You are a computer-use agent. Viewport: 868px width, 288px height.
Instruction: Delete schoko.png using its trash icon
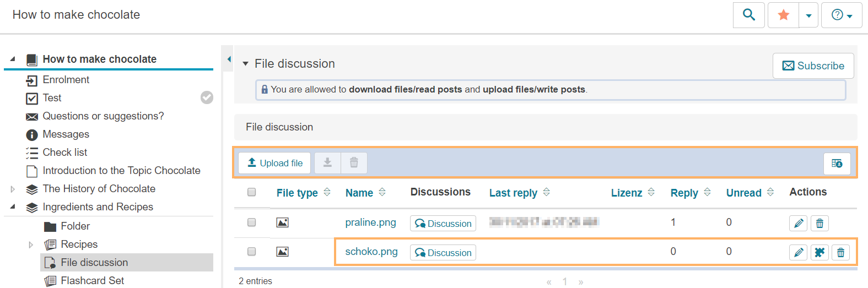(840, 252)
